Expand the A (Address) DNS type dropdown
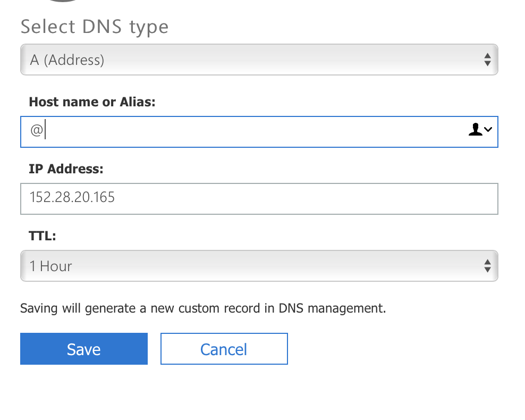The height and width of the screenshot is (420, 525). pos(259,60)
